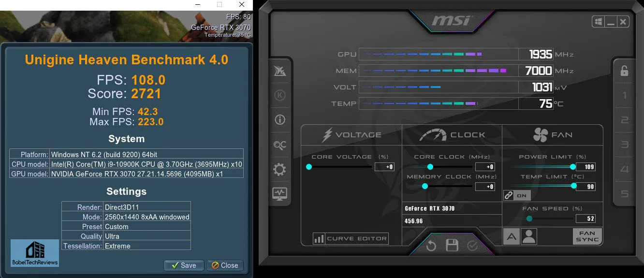This screenshot has width=644, height=278.
Task: Open the Kombustor K icon
Action: [280, 95]
